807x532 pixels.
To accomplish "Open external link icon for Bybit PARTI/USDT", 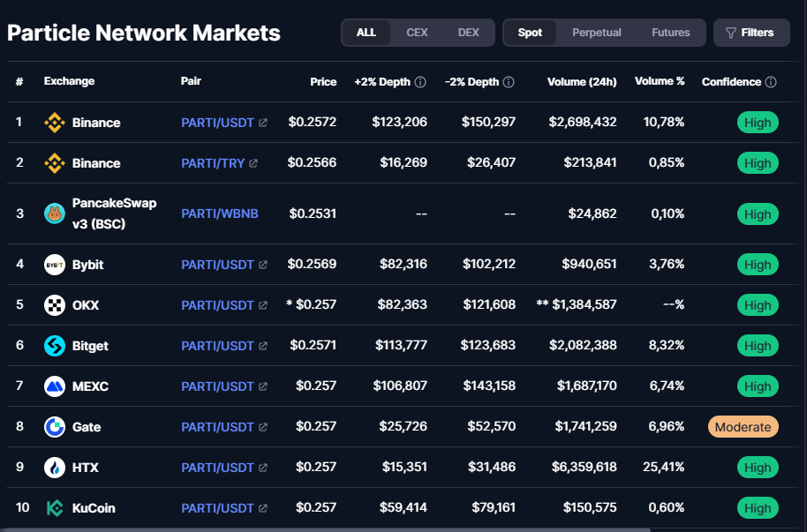I will pos(263,265).
